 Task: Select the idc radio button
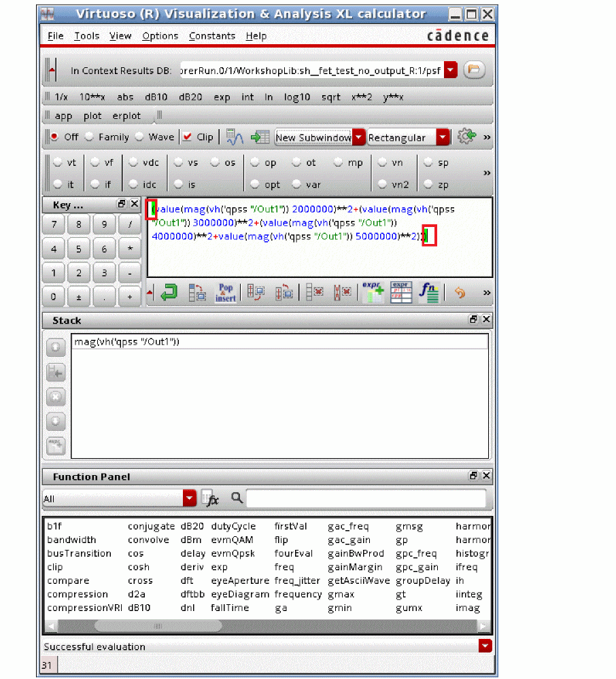(x=133, y=184)
